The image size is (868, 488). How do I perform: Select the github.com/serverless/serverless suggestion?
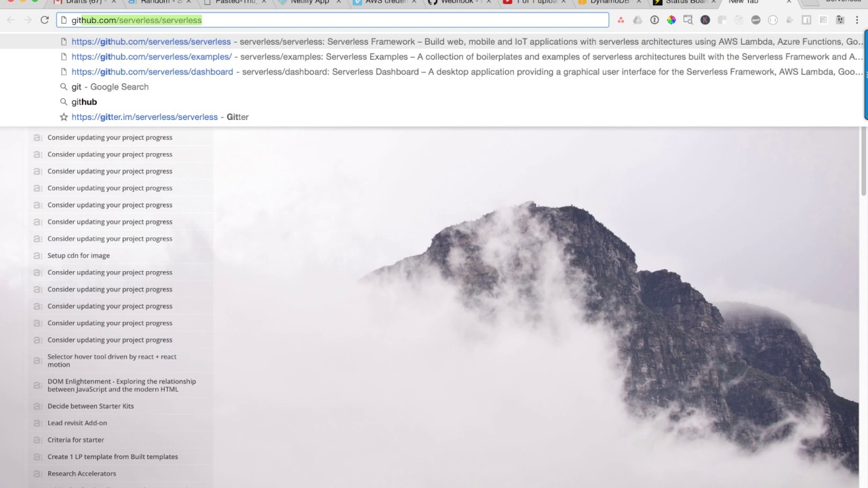pos(433,41)
